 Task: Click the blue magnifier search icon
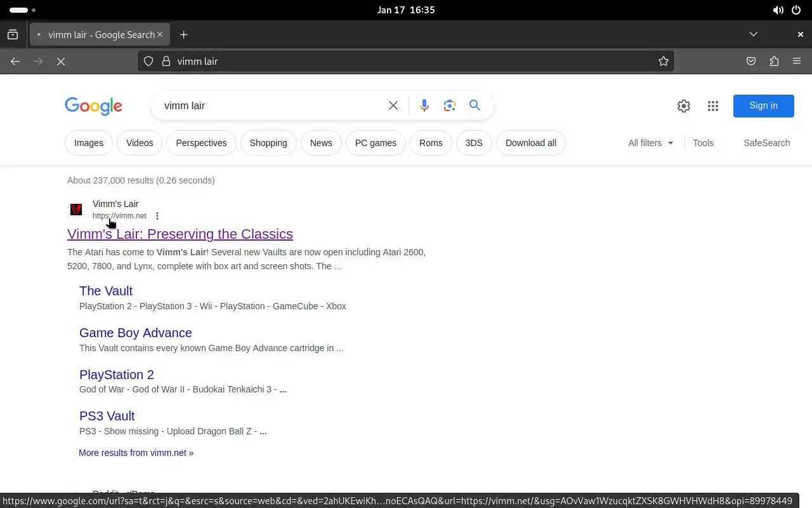tap(475, 105)
